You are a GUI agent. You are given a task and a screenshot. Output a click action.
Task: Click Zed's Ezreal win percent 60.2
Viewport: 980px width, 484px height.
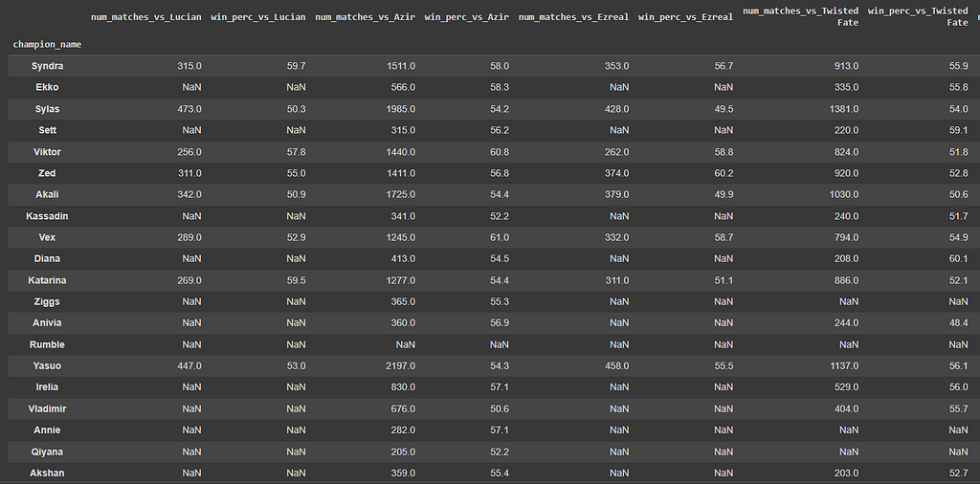[724, 174]
